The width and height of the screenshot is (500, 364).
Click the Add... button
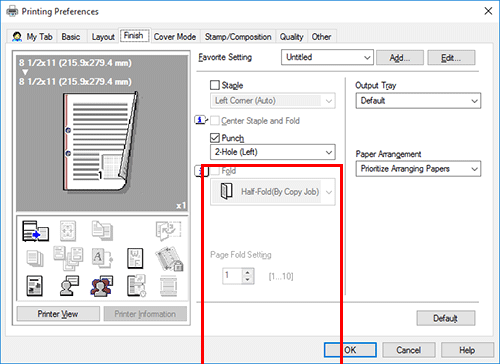[400, 58]
